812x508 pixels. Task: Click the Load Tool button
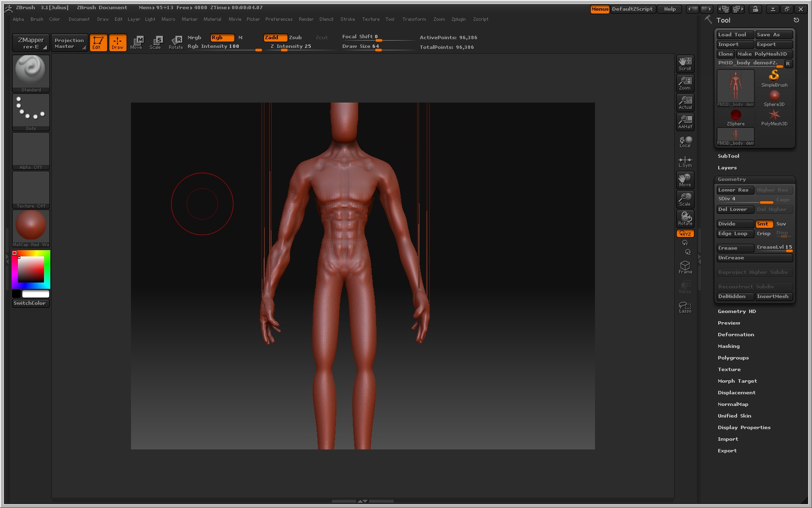click(x=735, y=34)
